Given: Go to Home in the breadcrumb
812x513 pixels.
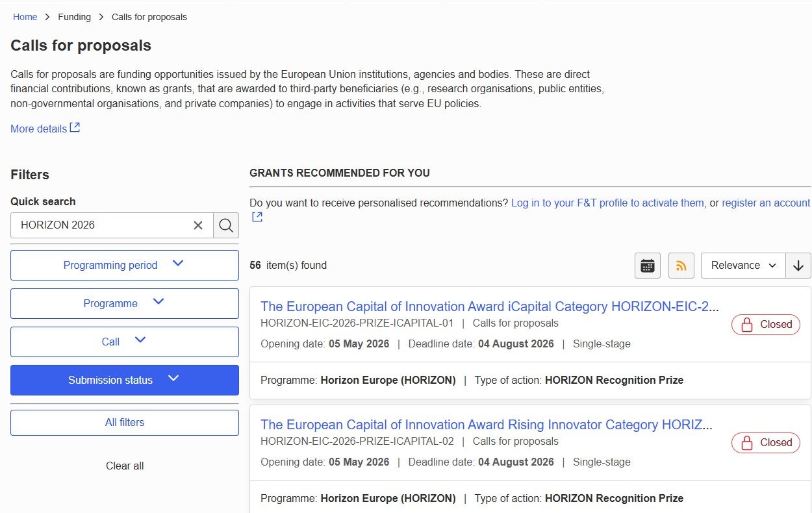Looking at the screenshot, I should [25, 17].
